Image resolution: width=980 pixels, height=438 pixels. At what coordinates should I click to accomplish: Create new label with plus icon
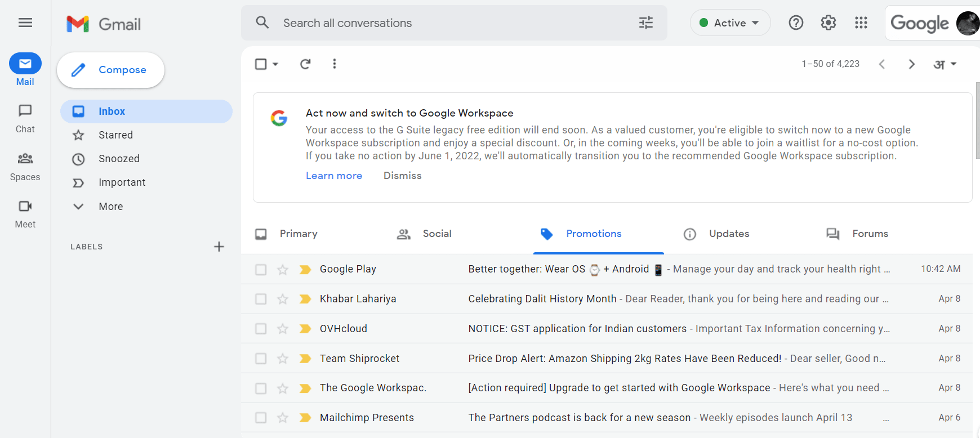[219, 247]
